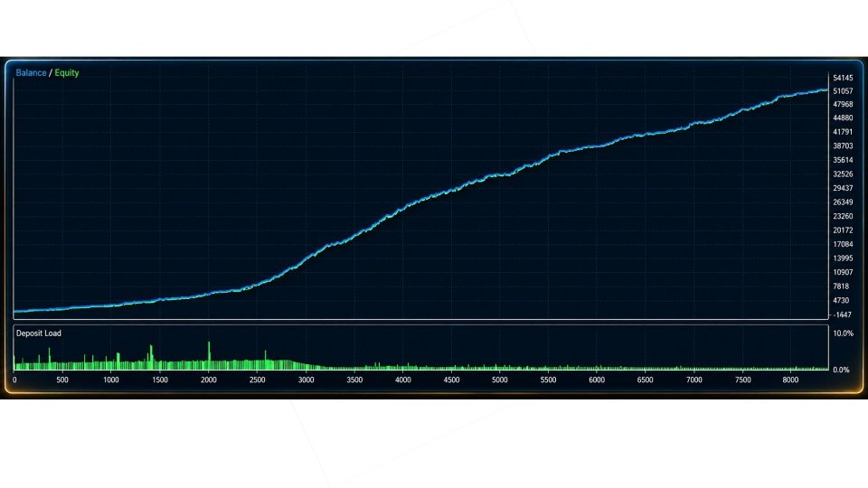Click the Deposit Load panel title
The width and height of the screenshot is (868, 488).
coord(39,333)
